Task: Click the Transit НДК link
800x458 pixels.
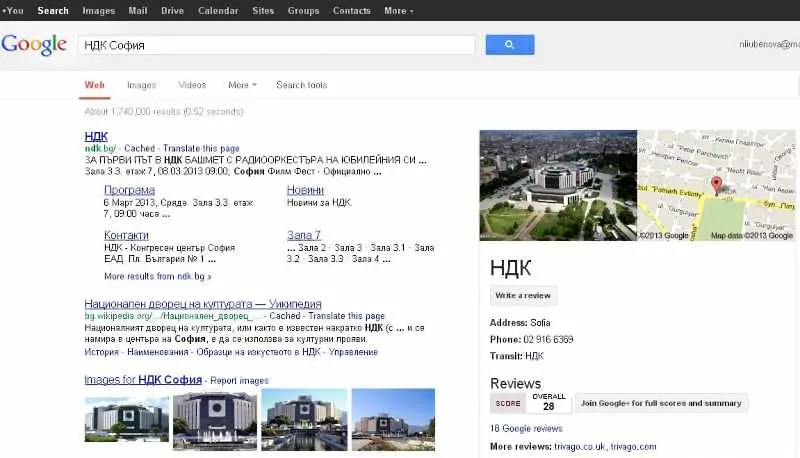Action: 534,356
